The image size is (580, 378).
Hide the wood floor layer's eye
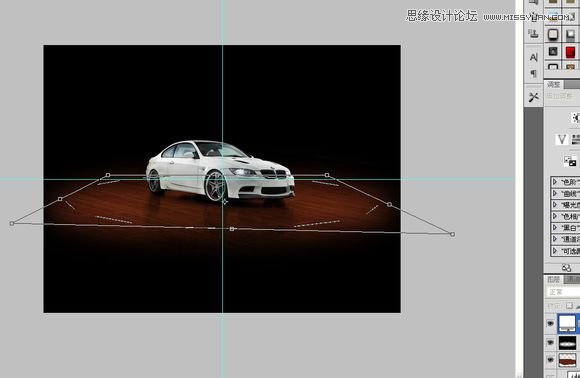550,360
